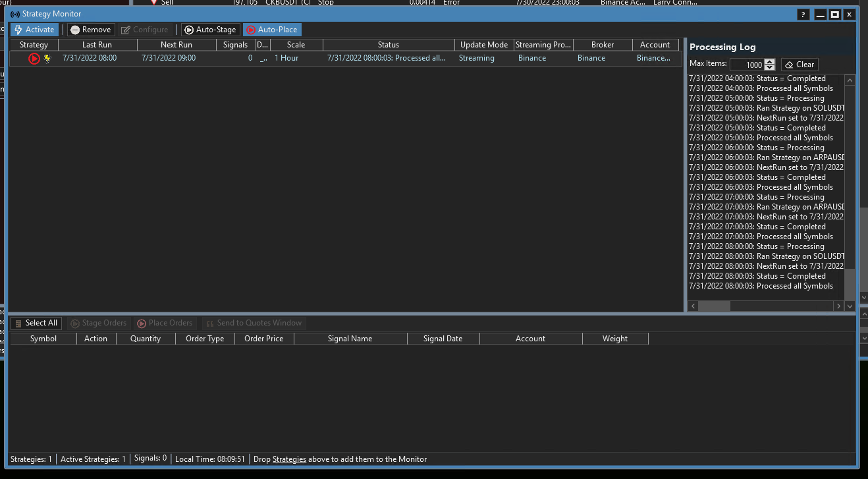Select log entry '08:00:03: NextRun set to 7/31/2022'
The height and width of the screenshot is (479, 868).
[x=767, y=266]
